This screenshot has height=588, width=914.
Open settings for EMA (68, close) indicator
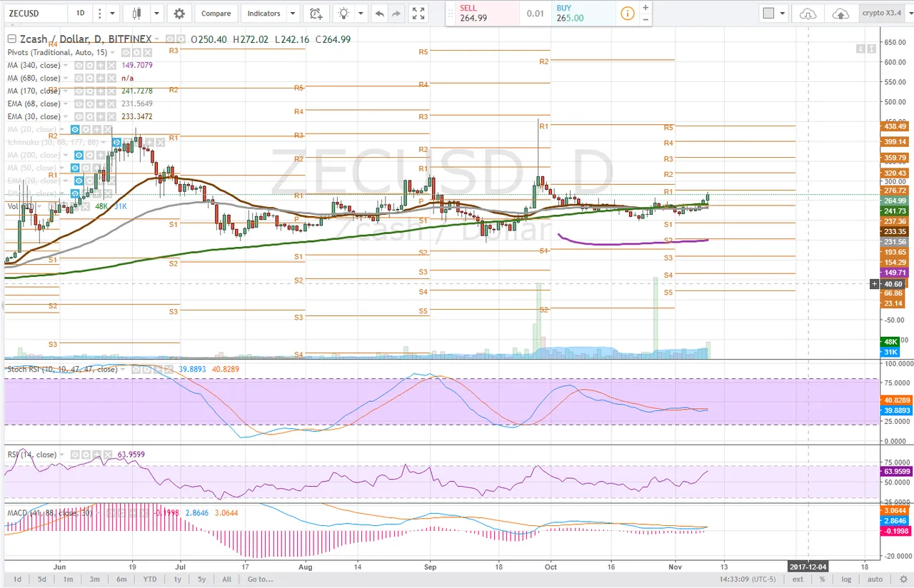pos(89,103)
